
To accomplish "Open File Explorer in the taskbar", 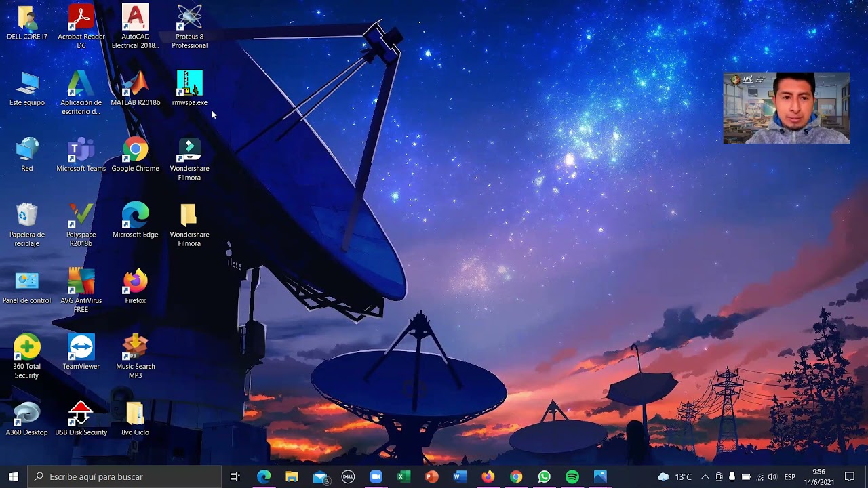I will (292, 476).
